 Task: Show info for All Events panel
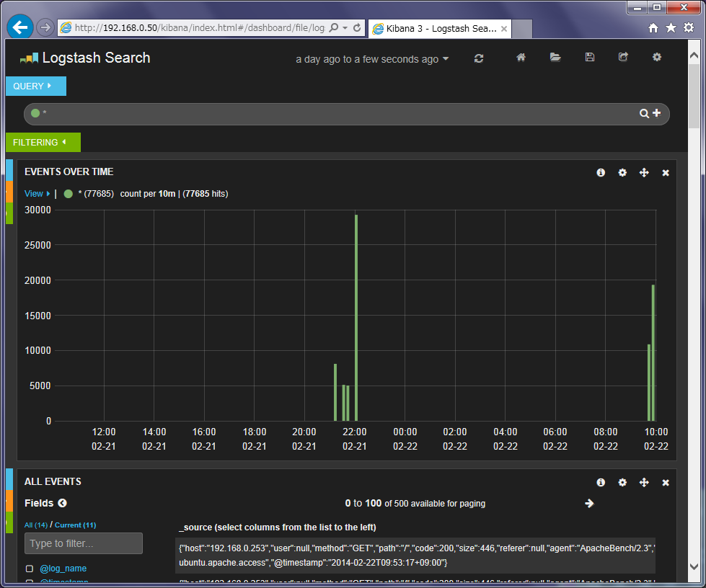tap(601, 483)
